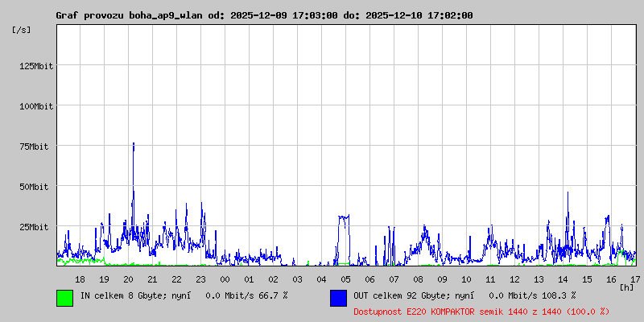Click the blue OUT legend color swatch
Viewport: 644px width, 322px height.
[338, 298]
